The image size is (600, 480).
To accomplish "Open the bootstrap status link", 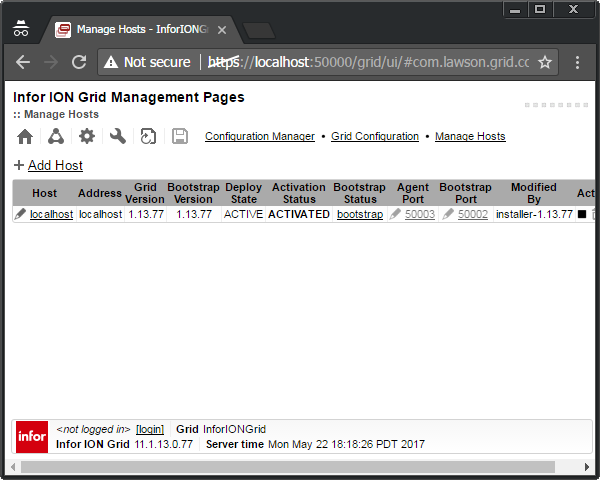I will tap(359, 214).
